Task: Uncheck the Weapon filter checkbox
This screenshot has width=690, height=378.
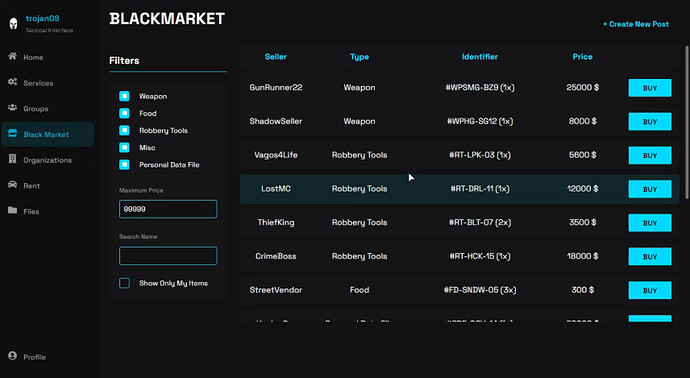Action: pyautogui.click(x=124, y=96)
